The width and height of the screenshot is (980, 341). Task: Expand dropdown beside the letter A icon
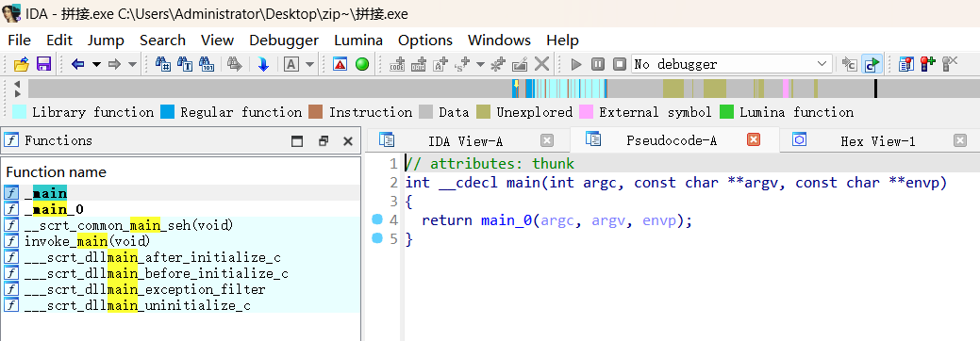click(x=309, y=64)
